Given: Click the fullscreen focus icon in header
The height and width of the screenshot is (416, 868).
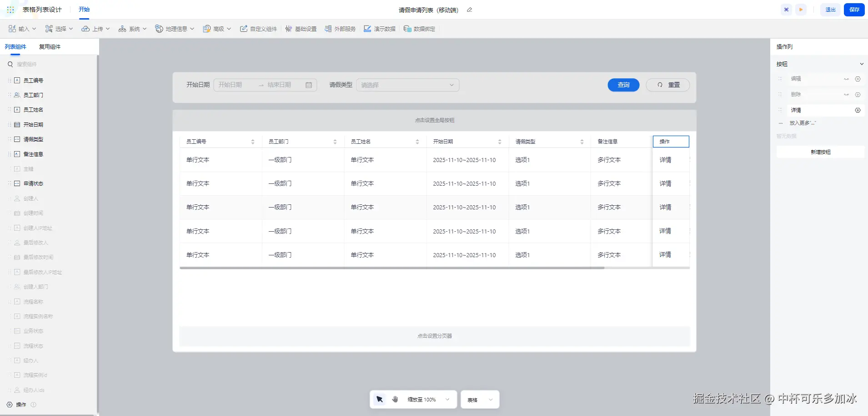Looking at the screenshot, I should point(786,10).
